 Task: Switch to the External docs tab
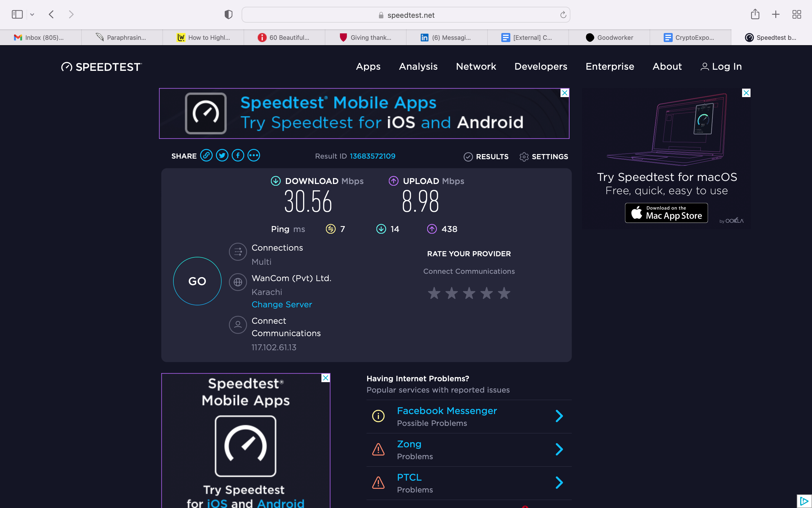(528, 37)
